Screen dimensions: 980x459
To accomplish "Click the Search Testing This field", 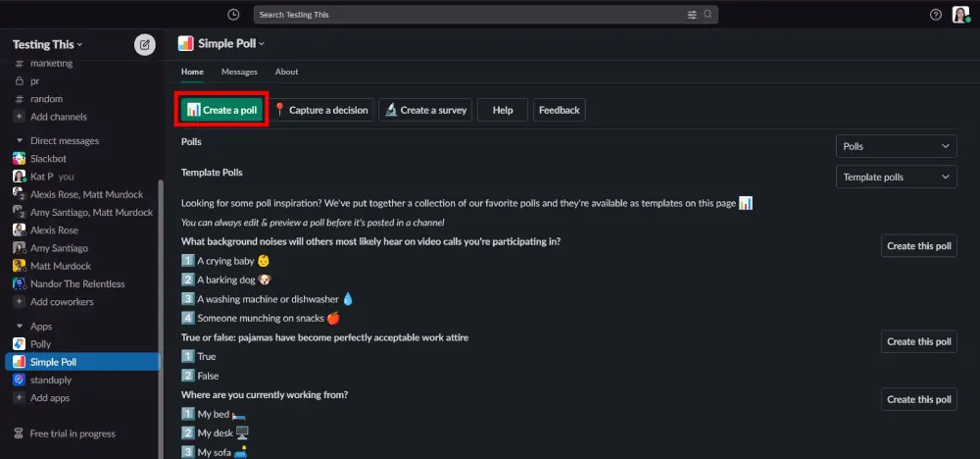I will coord(486,15).
